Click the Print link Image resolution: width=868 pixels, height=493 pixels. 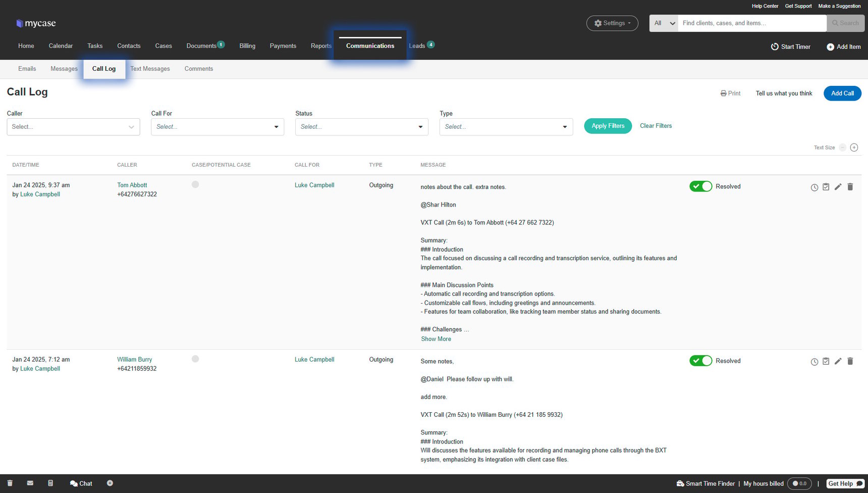[730, 93]
